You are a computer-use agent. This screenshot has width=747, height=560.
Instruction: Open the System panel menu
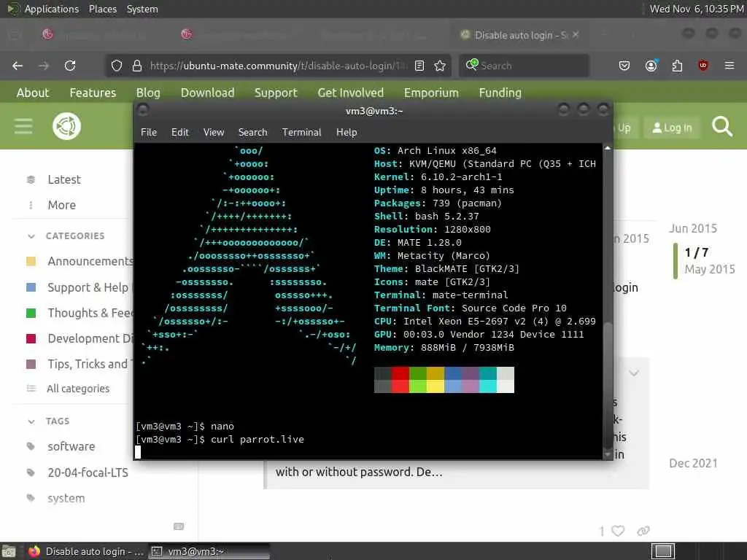[142, 9]
